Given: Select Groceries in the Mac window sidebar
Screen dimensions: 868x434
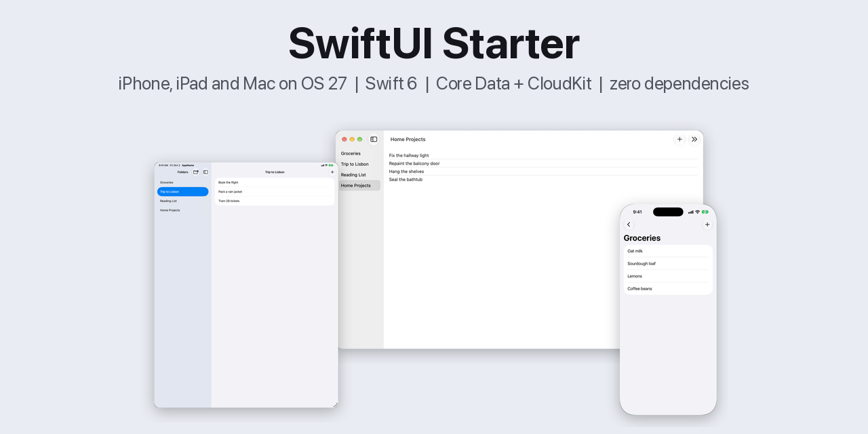Looking at the screenshot, I should coord(360,153).
